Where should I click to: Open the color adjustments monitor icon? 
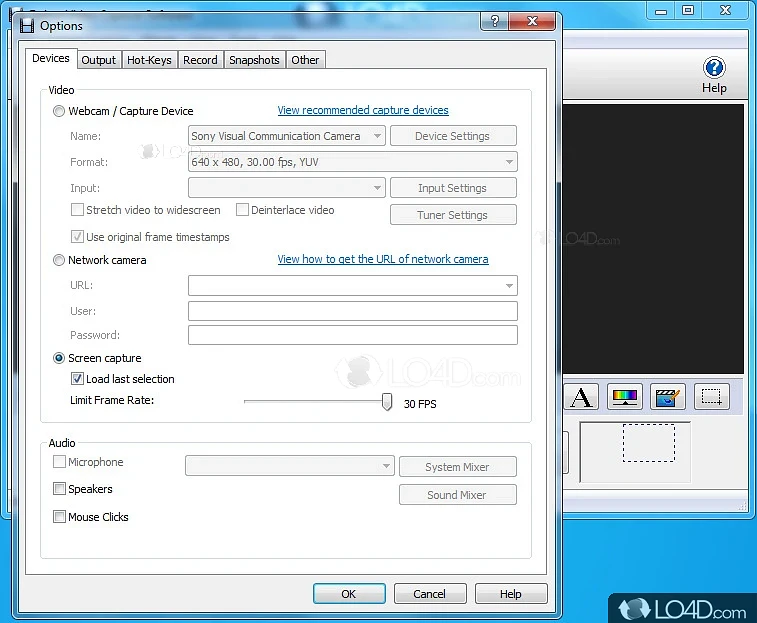(624, 397)
